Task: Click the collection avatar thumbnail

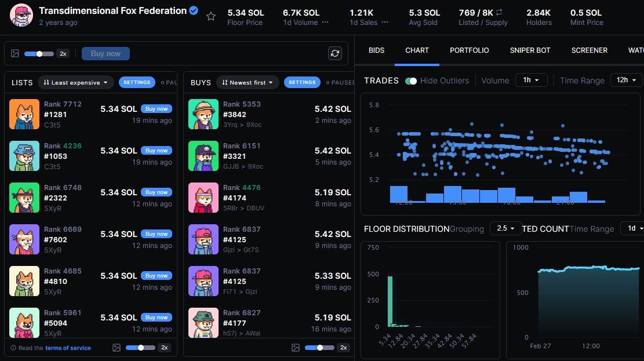Action: point(21,15)
